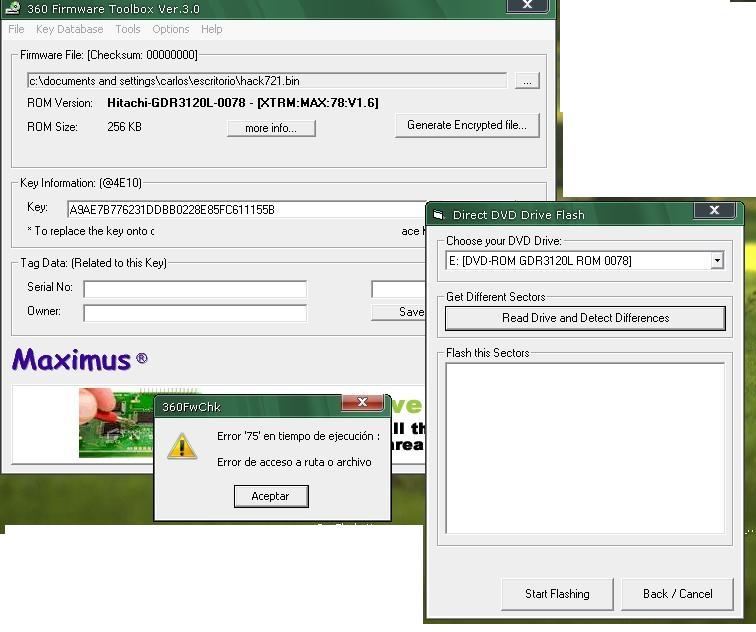Expand the DVD drive dropdown arrow

tap(717, 261)
